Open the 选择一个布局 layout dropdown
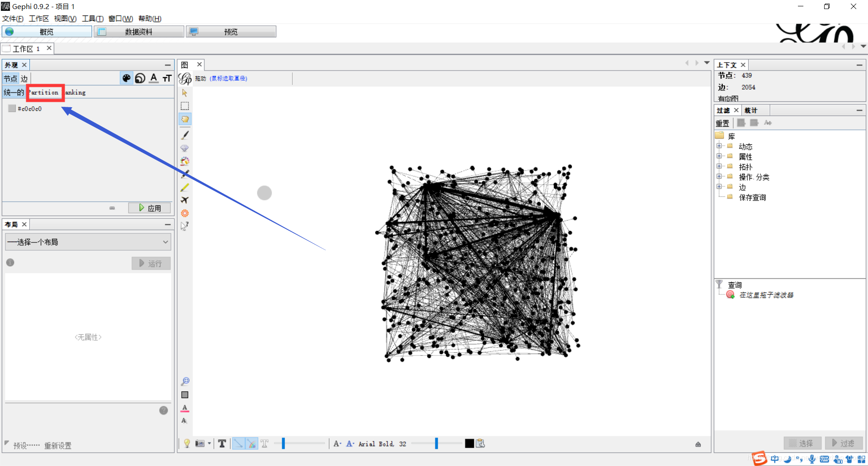This screenshot has height=466, width=868. click(88, 242)
